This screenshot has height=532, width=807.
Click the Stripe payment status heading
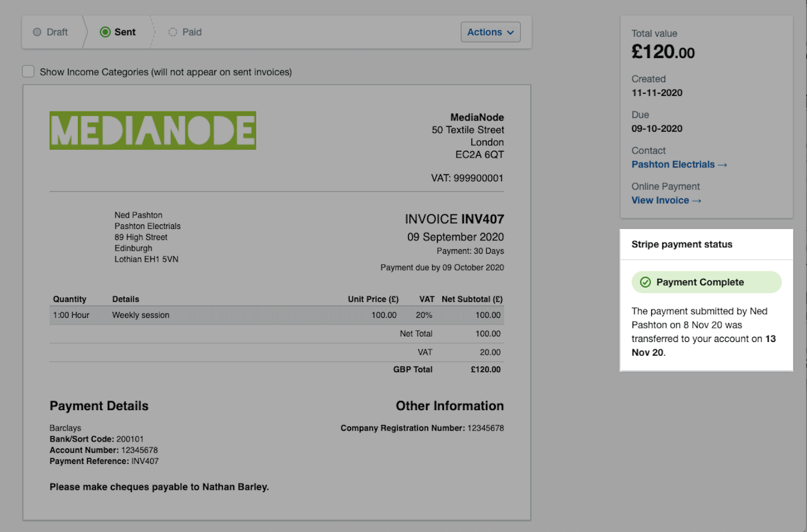[x=682, y=245]
